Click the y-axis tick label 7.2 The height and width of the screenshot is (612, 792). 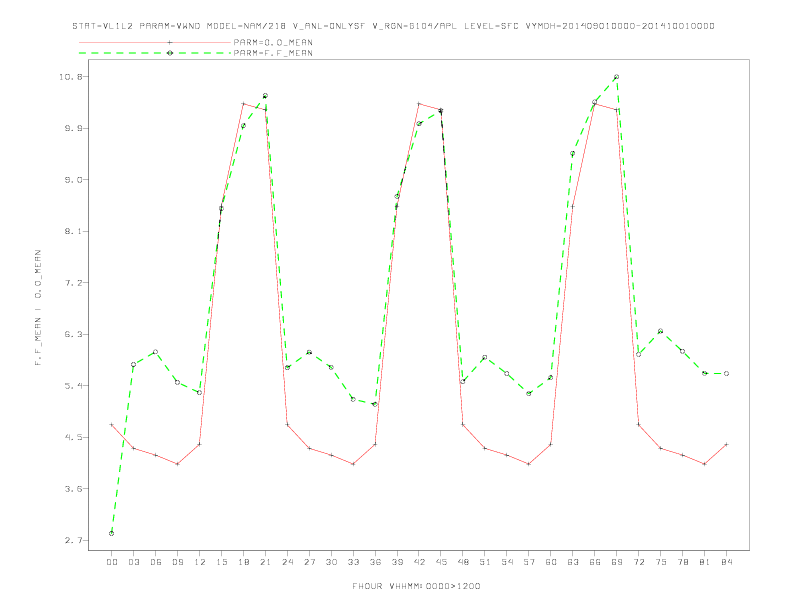click(x=73, y=283)
